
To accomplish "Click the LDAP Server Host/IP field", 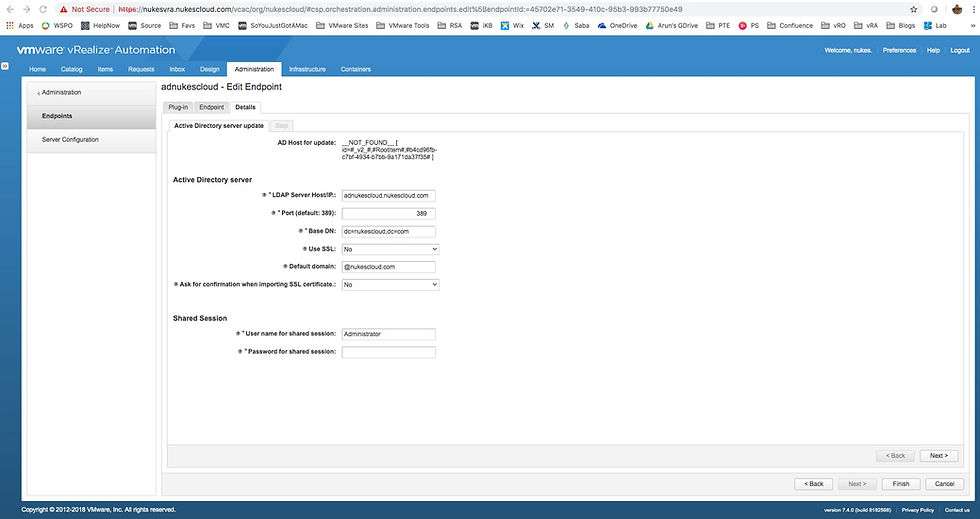I will pos(389,196).
